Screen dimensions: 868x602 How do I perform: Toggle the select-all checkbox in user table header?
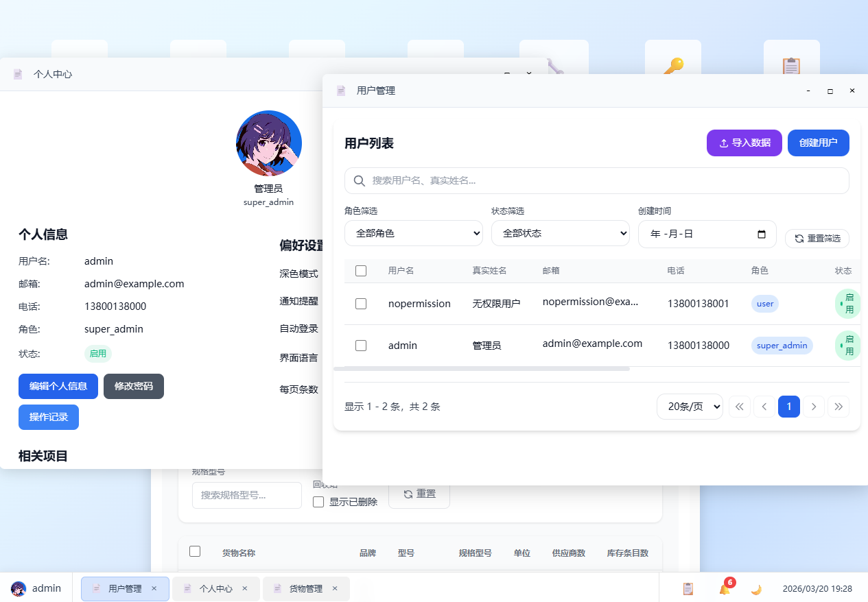361,271
